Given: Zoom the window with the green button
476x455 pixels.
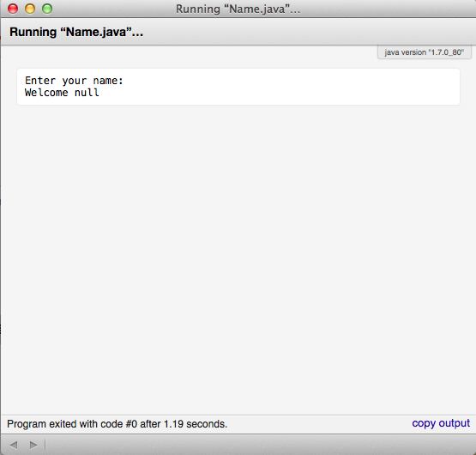Looking at the screenshot, I should (47, 9).
